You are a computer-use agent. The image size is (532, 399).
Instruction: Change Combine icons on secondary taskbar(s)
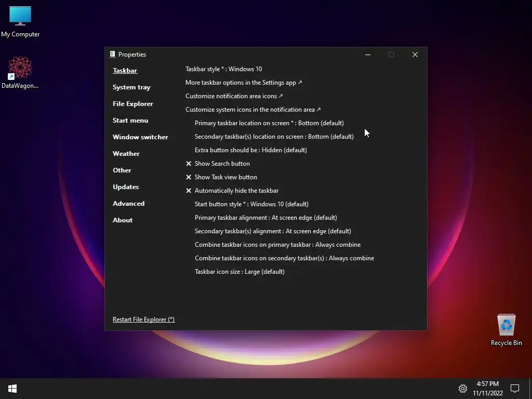click(284, 258)
